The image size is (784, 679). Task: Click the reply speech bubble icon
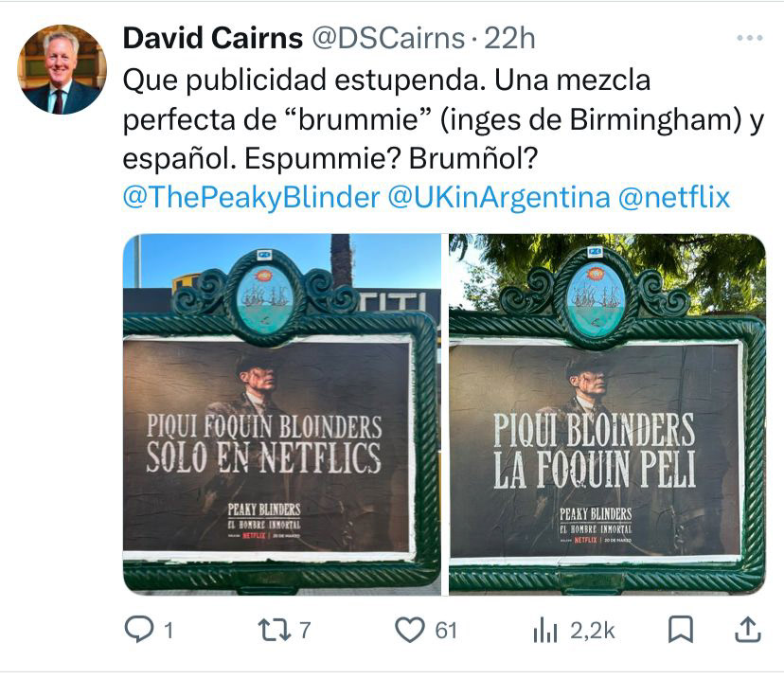tap(139, 630)
